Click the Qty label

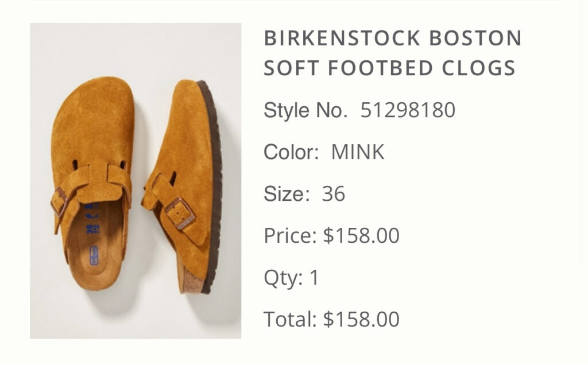(x=283, y=278)
